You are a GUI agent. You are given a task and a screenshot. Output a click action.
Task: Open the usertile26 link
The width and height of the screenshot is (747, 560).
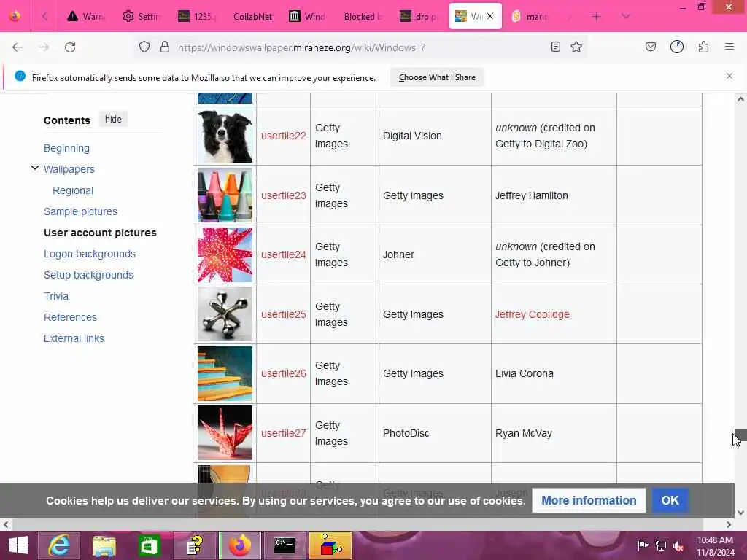[x=284, y=373]
